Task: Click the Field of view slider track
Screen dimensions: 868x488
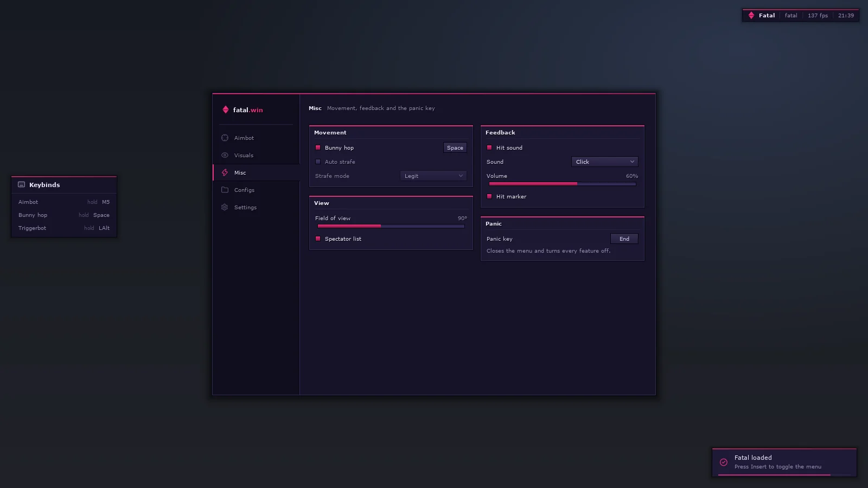Action: tap(391, 226)
